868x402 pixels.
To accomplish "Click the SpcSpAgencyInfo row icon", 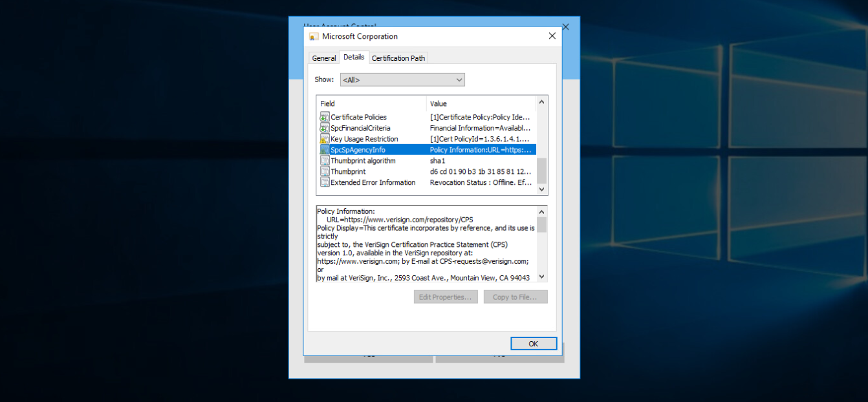I will (325, 150).
